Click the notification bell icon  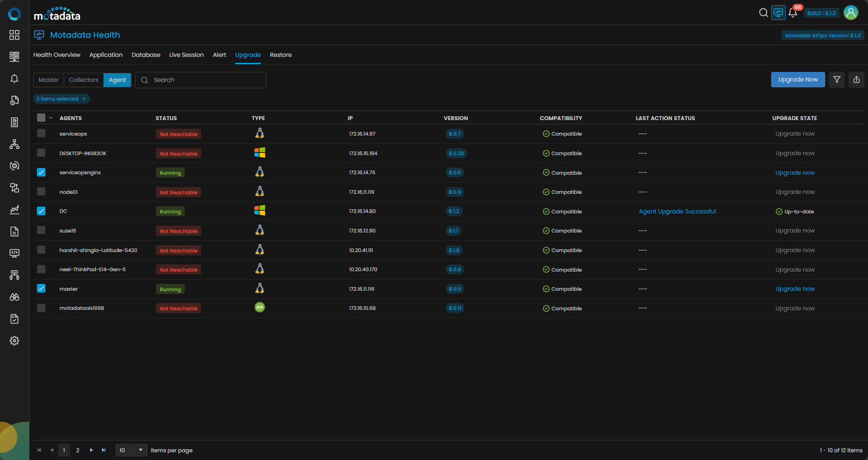tap(792, 13)
